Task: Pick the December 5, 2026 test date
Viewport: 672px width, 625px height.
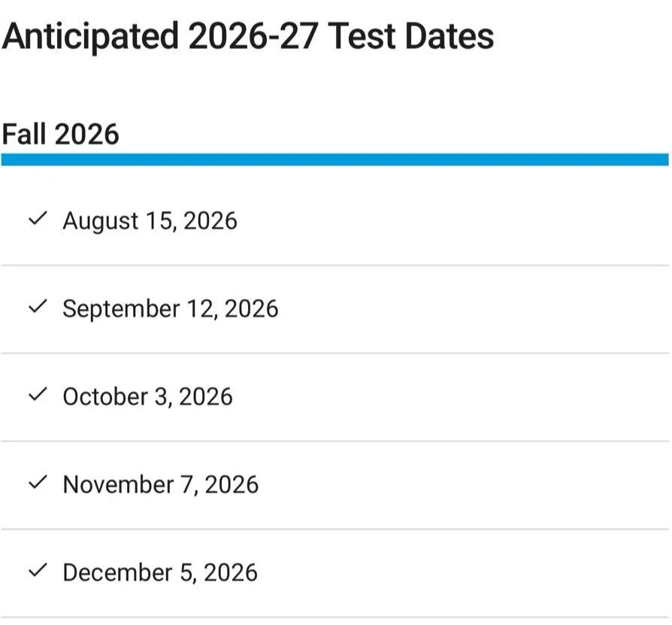Action: click(159, 573)
